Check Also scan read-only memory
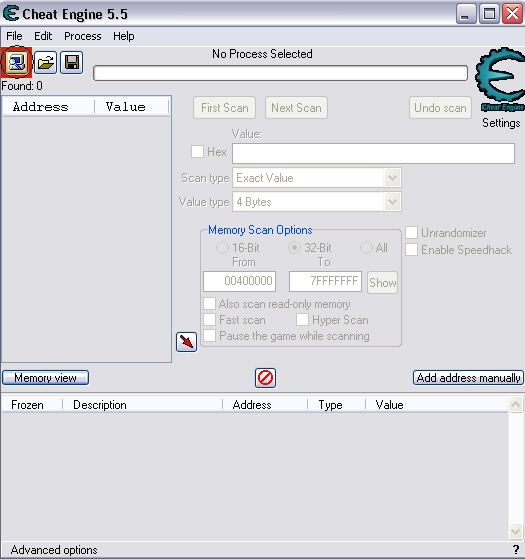The height and width of the screenshot is (559, 525). 209,304
